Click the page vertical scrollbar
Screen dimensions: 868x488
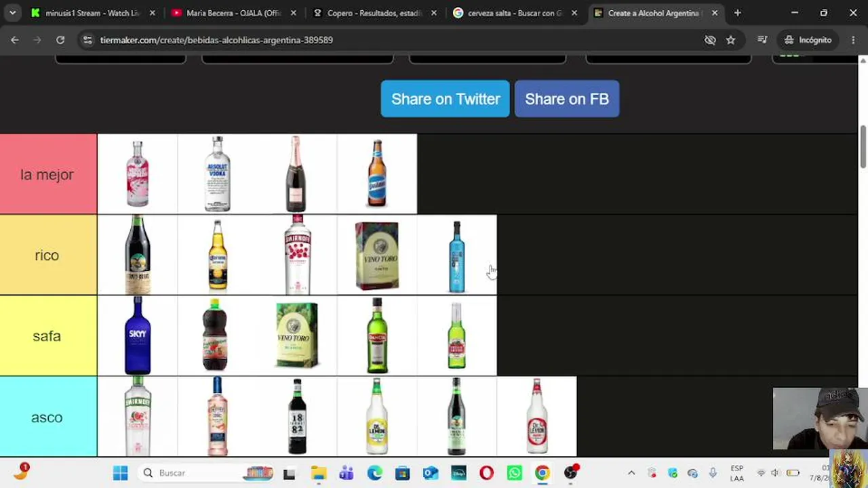pos(863,146)
